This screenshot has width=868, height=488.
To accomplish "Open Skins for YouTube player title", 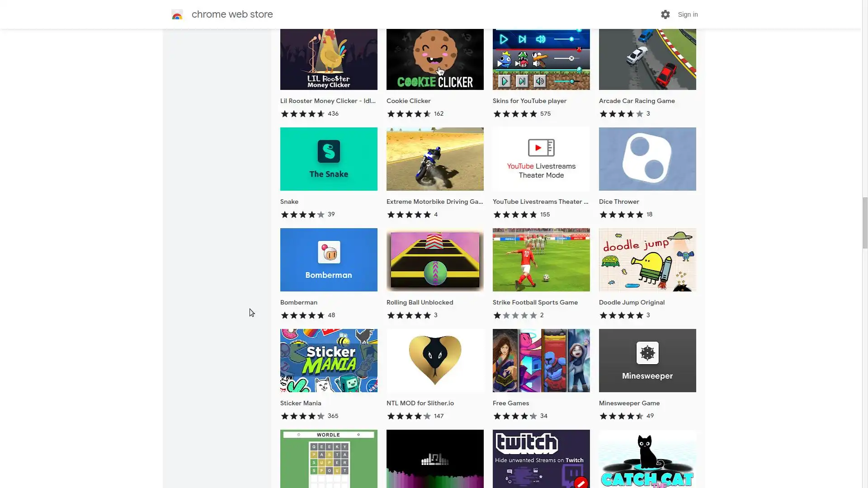I will coord(529,101).
